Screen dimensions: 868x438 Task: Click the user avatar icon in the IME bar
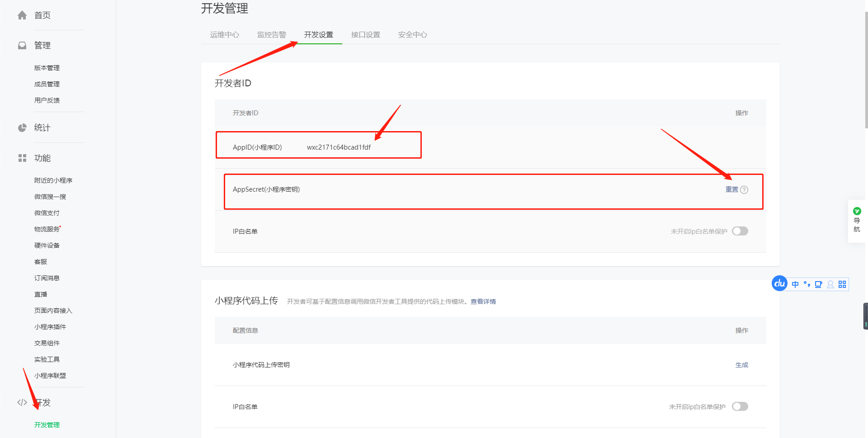click(830, 284)
